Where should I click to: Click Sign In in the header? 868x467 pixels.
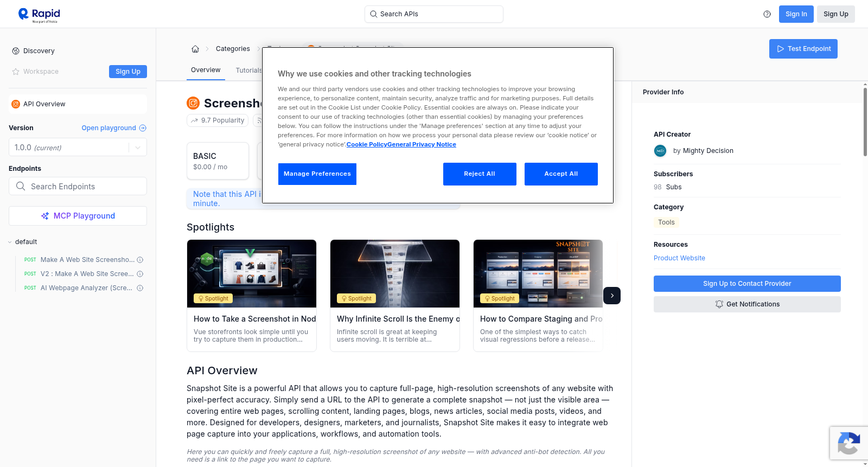pyautogui.click(x=796, y=14)
